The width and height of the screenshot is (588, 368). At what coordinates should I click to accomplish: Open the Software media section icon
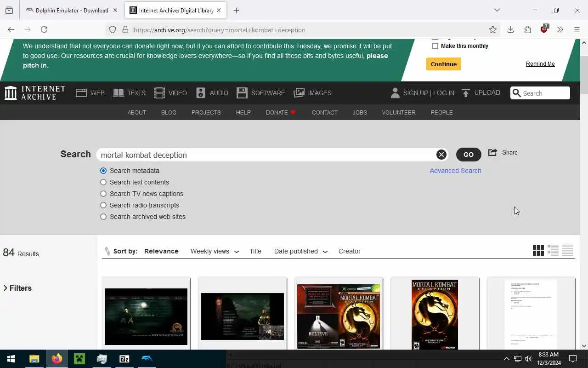coord(242,93)
